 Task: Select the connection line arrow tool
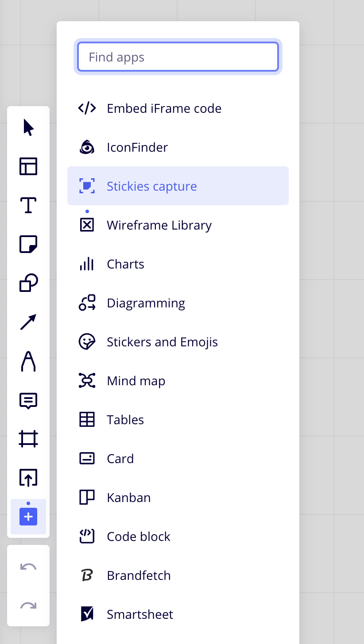click(x=28, y=322)
